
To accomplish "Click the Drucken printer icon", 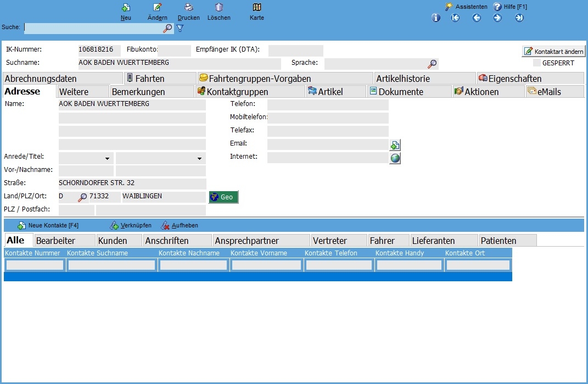I will pos(189,8).
